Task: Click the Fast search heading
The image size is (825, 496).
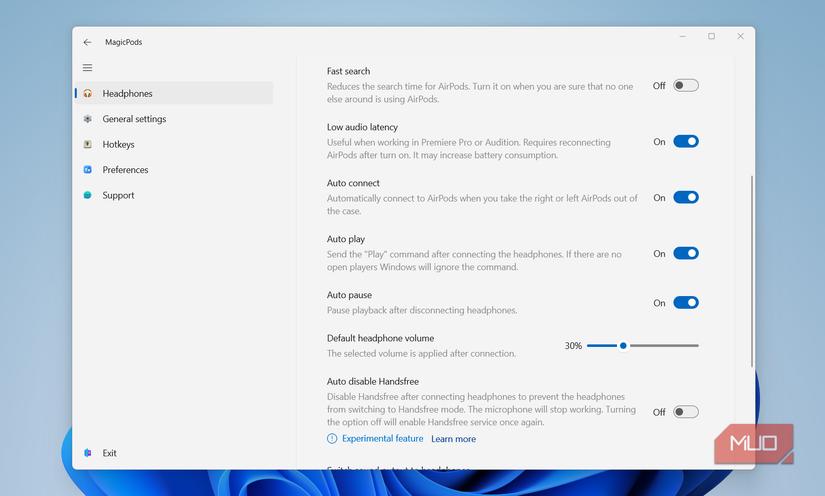Action: point(348,71)
